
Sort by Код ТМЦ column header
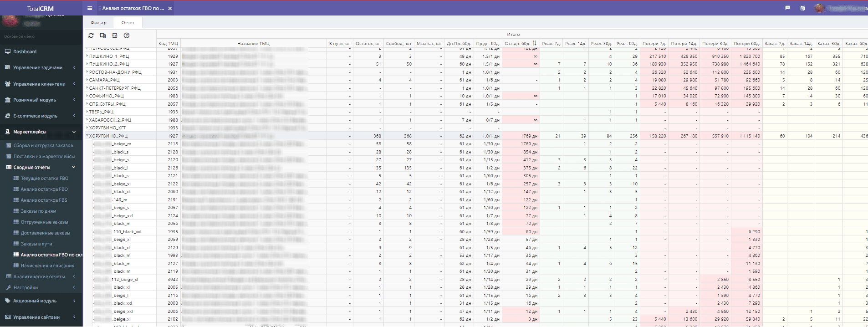[168, 43]
